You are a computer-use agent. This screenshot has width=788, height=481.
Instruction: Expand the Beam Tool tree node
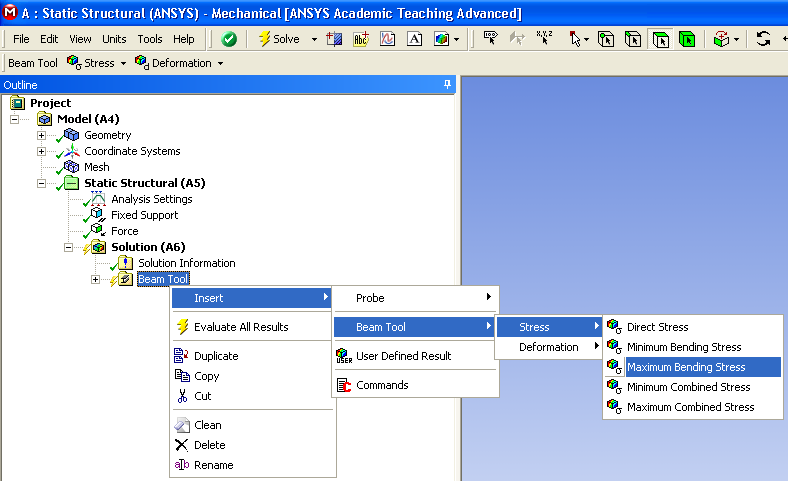point(95,279)
